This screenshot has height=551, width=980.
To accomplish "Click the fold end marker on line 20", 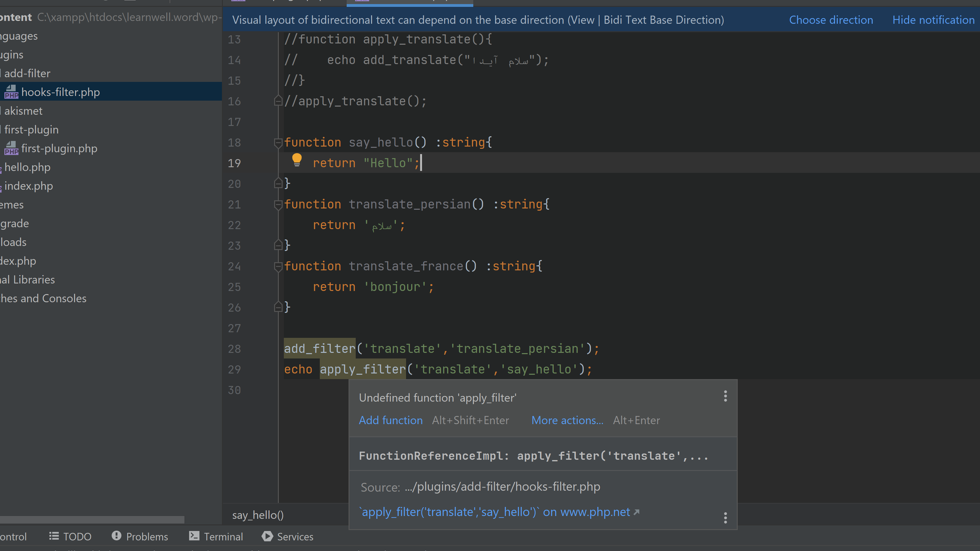I will point(278,184).
